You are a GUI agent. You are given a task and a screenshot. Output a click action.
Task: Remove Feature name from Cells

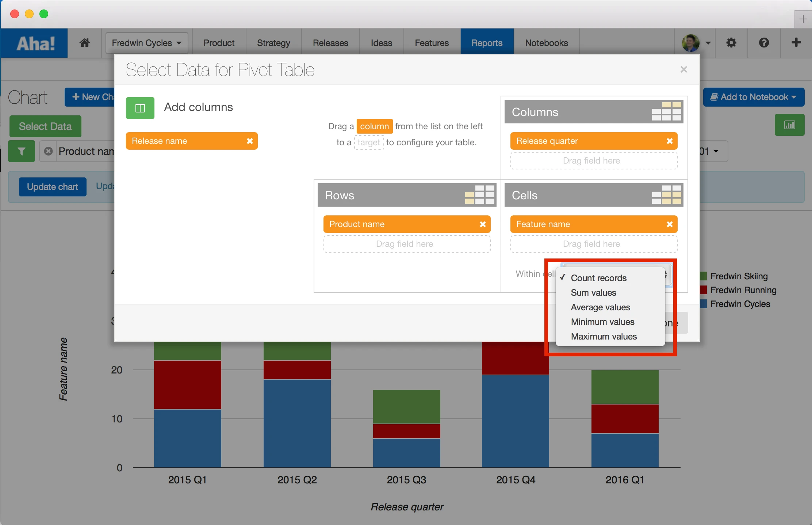click(670, 224)
